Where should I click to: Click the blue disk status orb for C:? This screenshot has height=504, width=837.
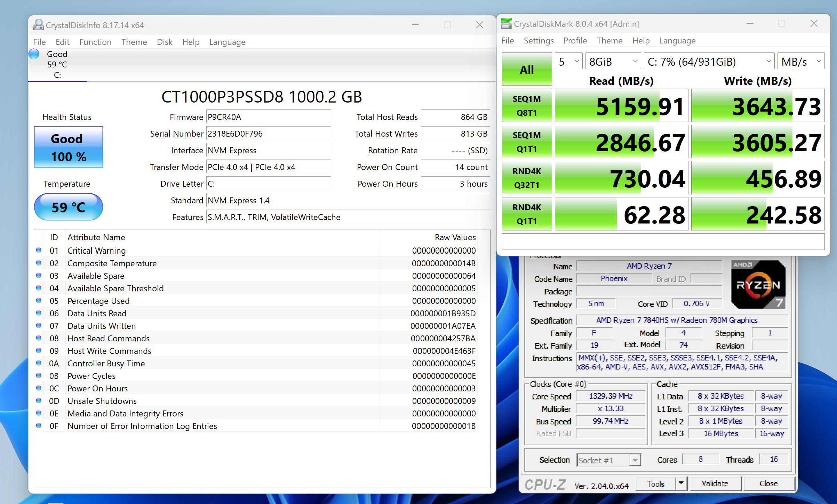coord(34,54)
